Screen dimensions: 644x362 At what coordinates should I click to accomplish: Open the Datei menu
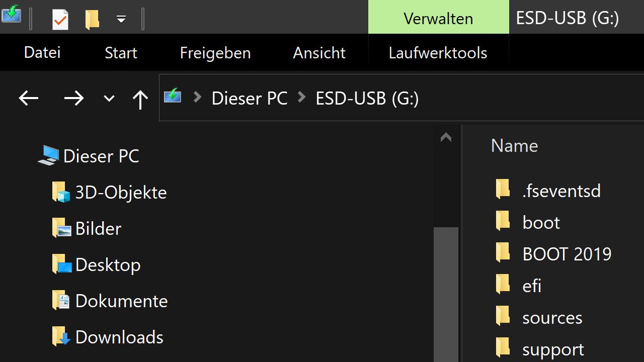click(x=42, y=53)
